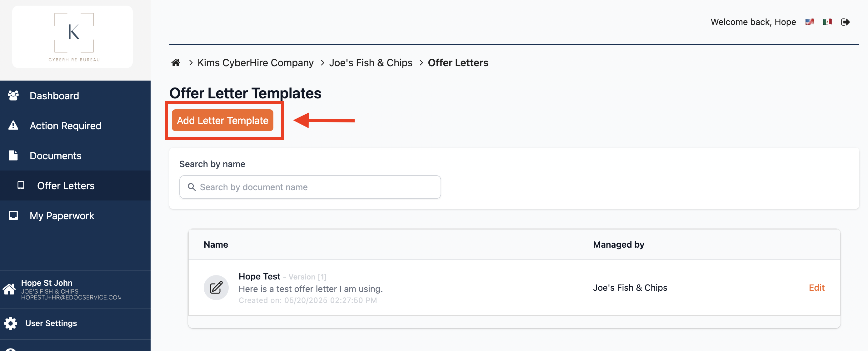
Task: Open Dashboard from the sidebar
Action: [75, 96]
